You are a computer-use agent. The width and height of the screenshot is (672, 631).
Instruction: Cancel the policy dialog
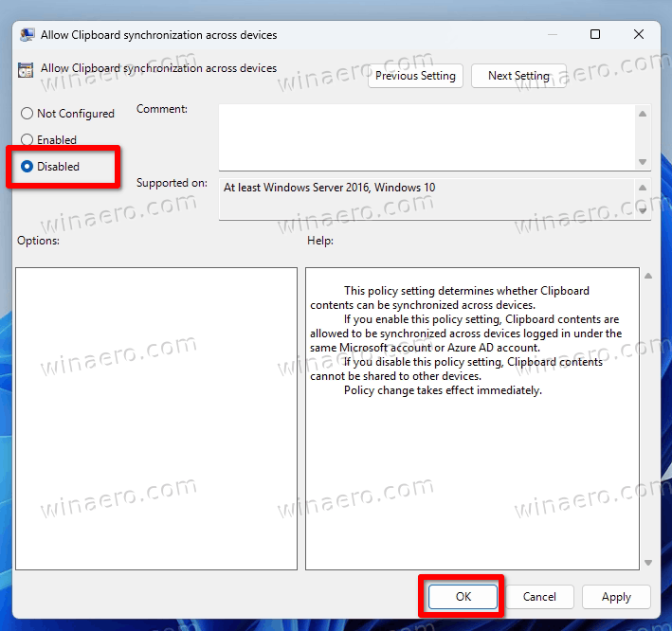click(x=539, y=596)
